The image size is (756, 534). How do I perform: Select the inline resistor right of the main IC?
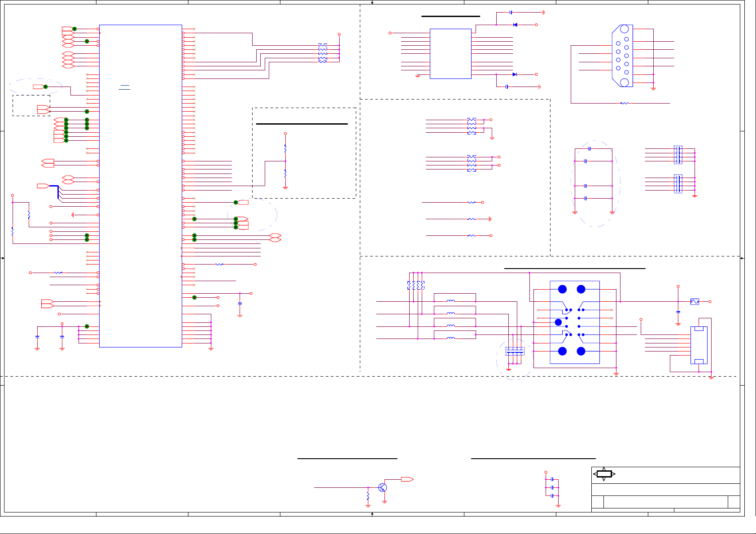[219, 265]
